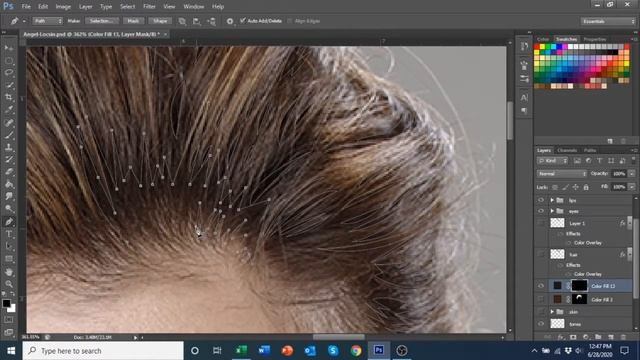This screenshot has width=640, height=360.
Task: Open the Fill slider arrow
Action: (x=631, y=187)
